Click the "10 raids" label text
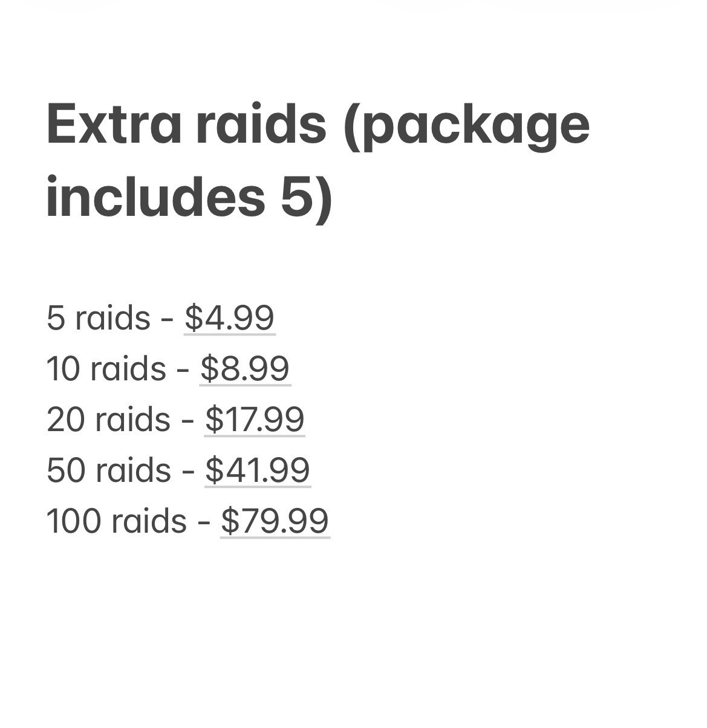Screen dimensions: 707x728 click(106, 369)
